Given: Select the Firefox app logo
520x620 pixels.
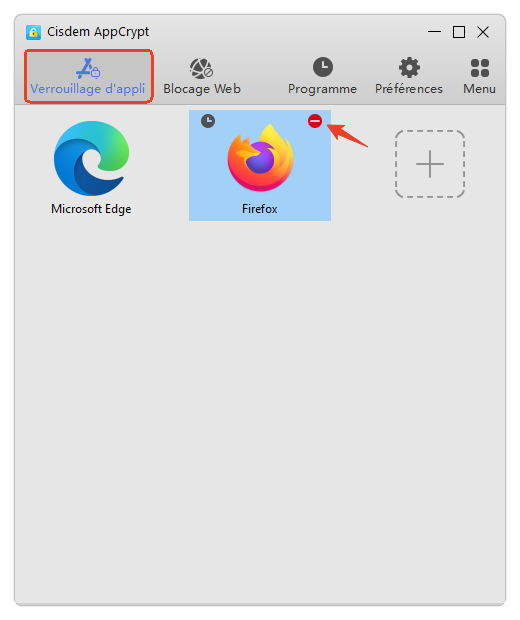Looking at the screenshot, I should [260, 157].
